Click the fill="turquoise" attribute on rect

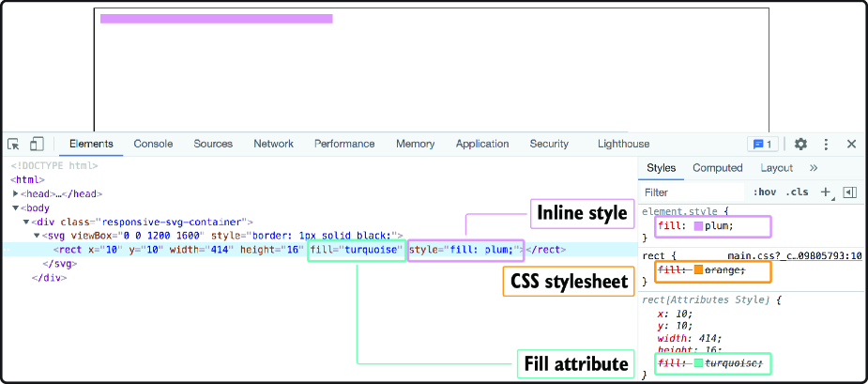(356, 250)
